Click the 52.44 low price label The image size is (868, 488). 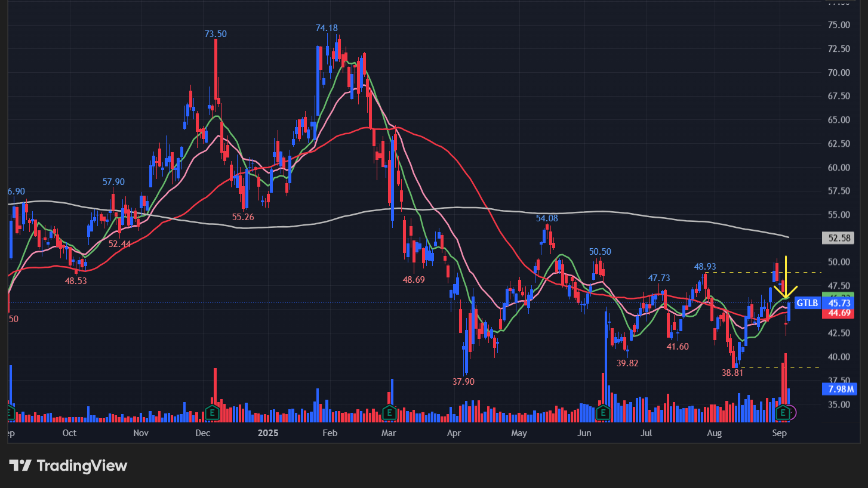coord(120,244)
